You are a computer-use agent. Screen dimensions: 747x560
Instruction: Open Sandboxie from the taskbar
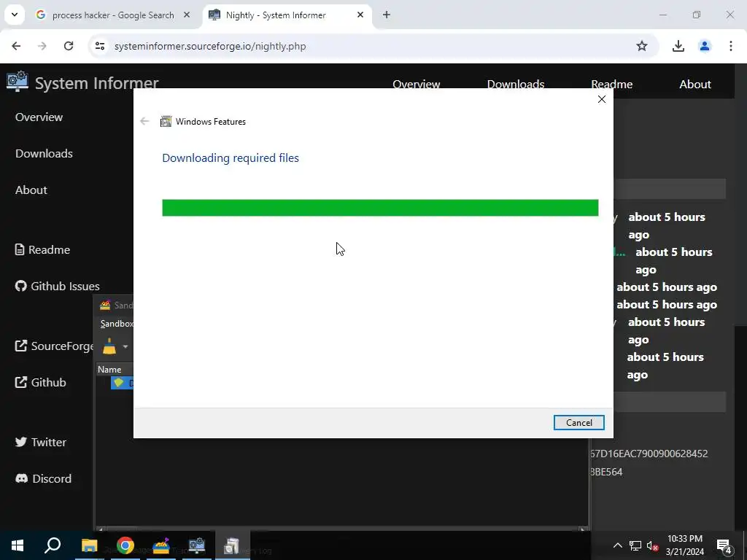pyautogui.click(x=161, y=545)
